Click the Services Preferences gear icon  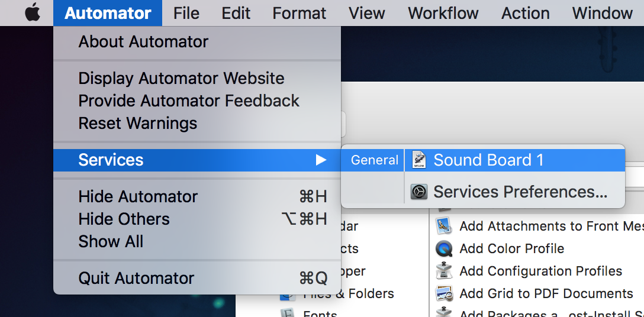418,192
